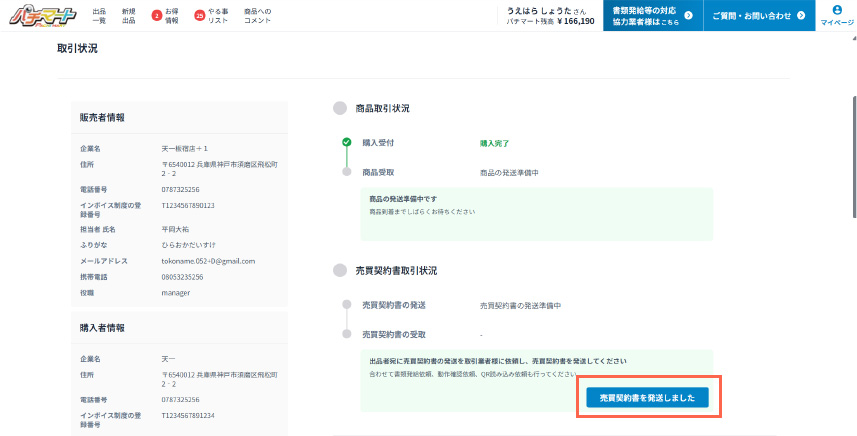This screenshot has width=857, height=436.
Task: Click the red お得情報 notification badge
Action: tap(156, 16)
